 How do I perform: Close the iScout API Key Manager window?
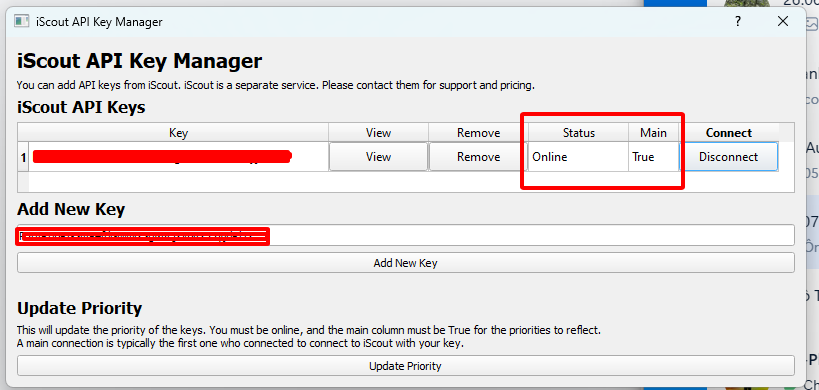(x=782, y=21)
